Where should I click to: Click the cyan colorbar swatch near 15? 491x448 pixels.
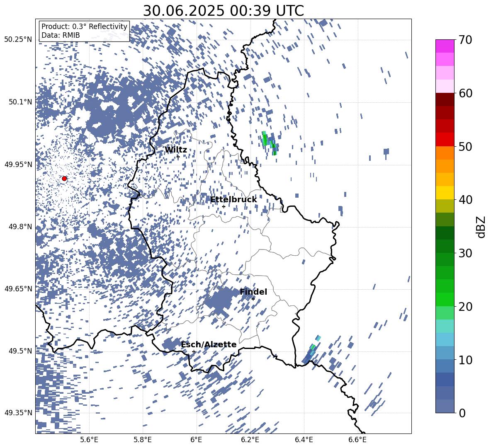445,326
